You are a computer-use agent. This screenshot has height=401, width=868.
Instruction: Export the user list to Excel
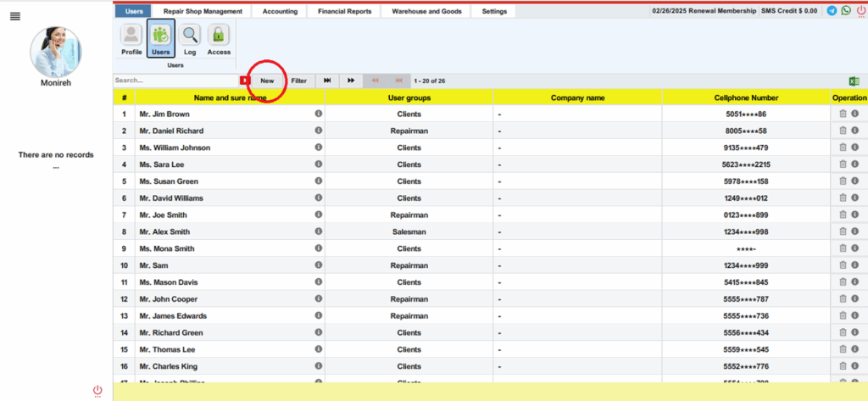[x=854, y=81]
